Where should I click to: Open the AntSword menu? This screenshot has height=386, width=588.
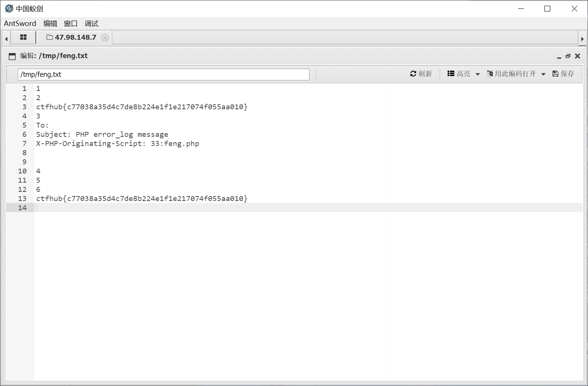(x=20, y=23)
